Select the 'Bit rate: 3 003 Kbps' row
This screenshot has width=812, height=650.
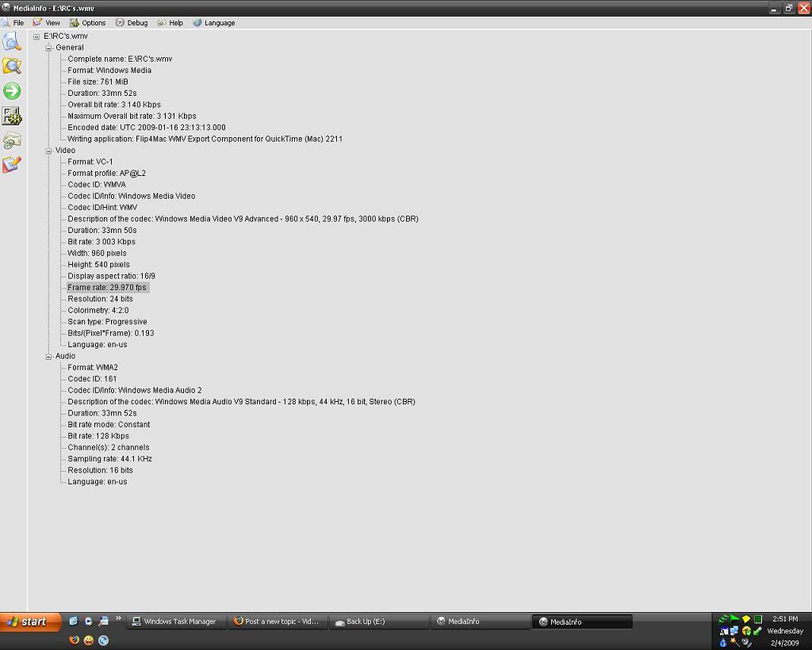[101, 242]
